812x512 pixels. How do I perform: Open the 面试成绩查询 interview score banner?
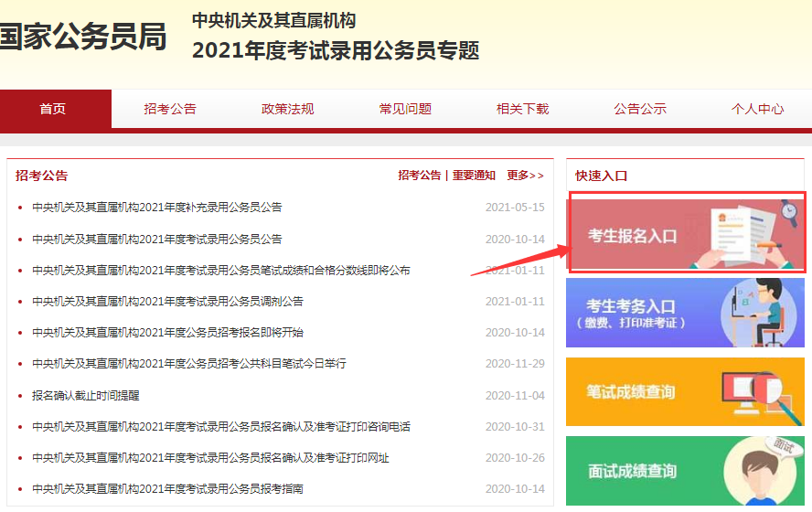coord(686,471)
